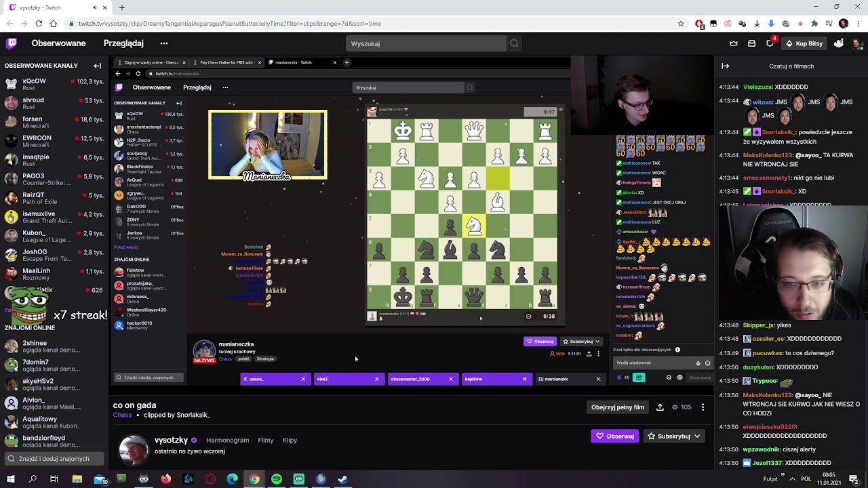868x488 pixels.
Task: Click the red record extension icon
Action: [800, 24]
